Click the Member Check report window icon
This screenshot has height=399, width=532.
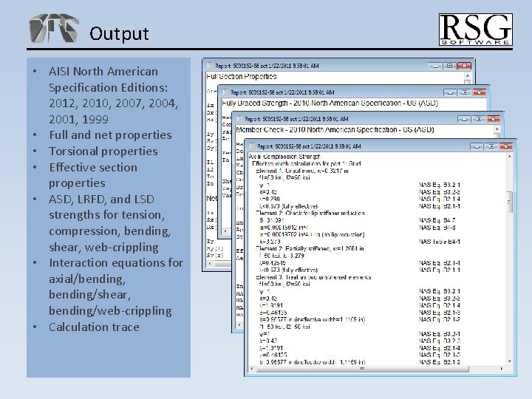pyautogui.click(x=239, y=119)
